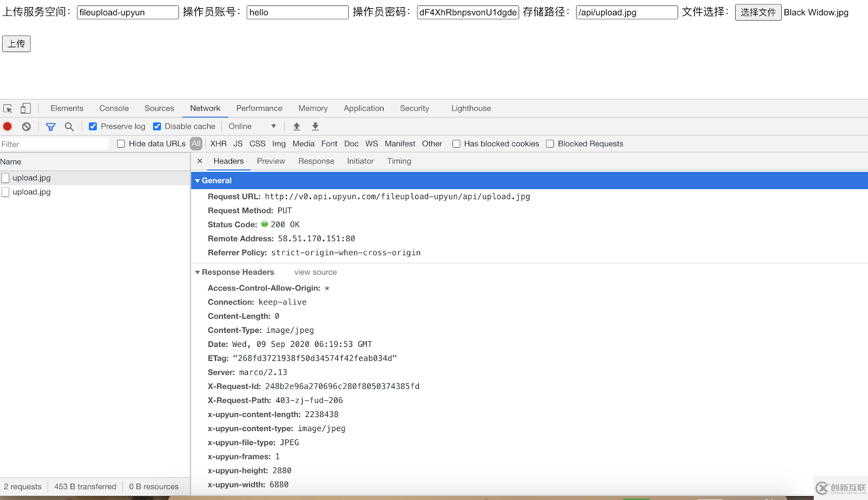The image size is (868, 500).
Task: Collapse the Response Headers section
Action: (x=198, y=273)
